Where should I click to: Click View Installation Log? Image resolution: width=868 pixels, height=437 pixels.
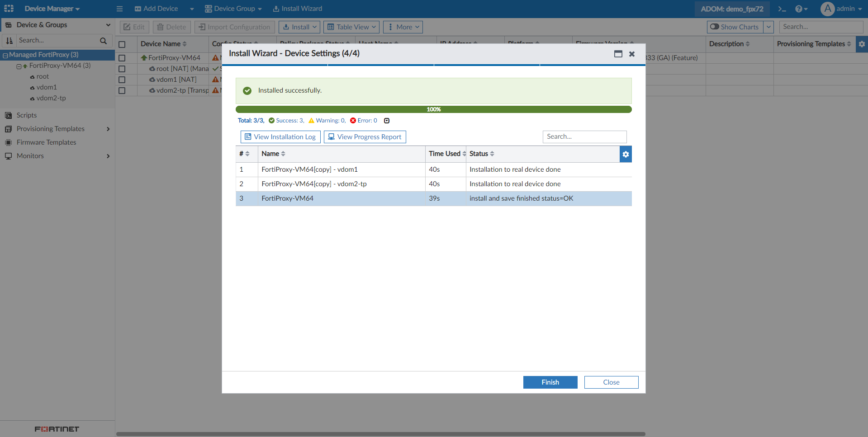point(280,137)
